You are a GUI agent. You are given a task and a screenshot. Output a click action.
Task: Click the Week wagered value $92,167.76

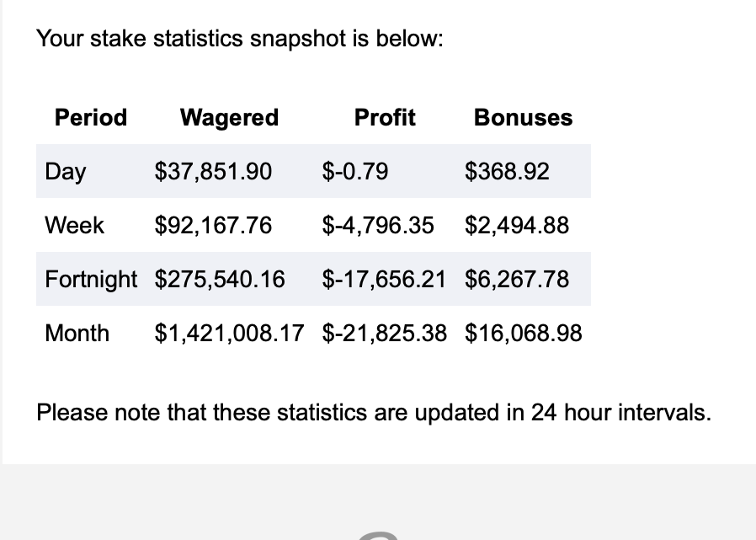coord(213,226)
